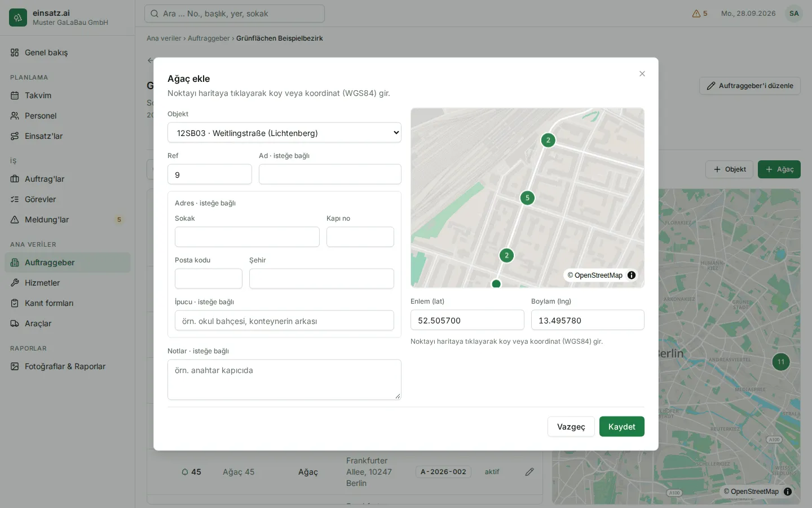Click the Meldung'lar warning triangle icon
This screenshot has width=812, height=508.
(x=15, y=220)
